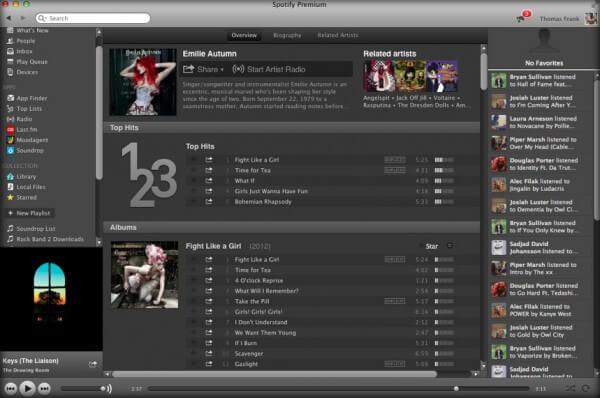Switch to the Overview tab
600x398 pixels.
(244, 35)
